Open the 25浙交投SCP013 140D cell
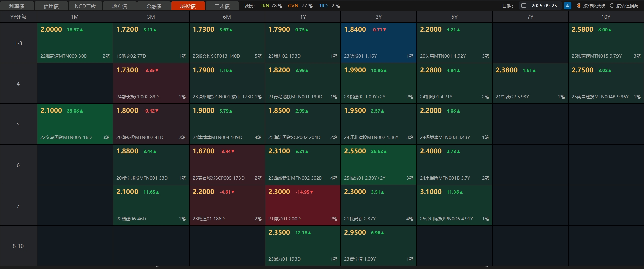 tap(227, 43)
